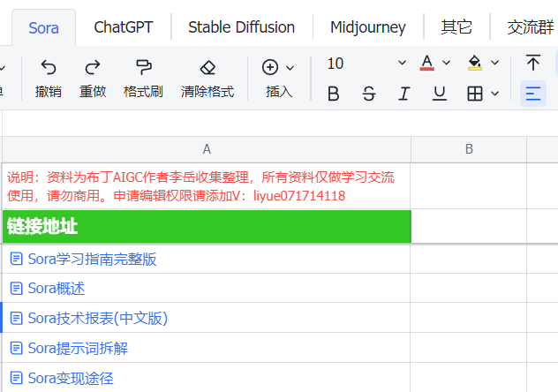558x392 pixels.
Task: Apply the yellow fill color bucket
Action: click(x=475, y=63)
